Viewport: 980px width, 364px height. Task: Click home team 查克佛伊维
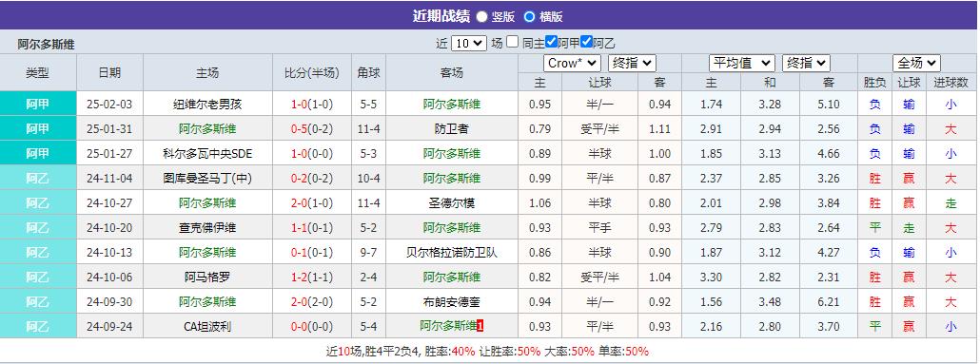pos(207,228)
